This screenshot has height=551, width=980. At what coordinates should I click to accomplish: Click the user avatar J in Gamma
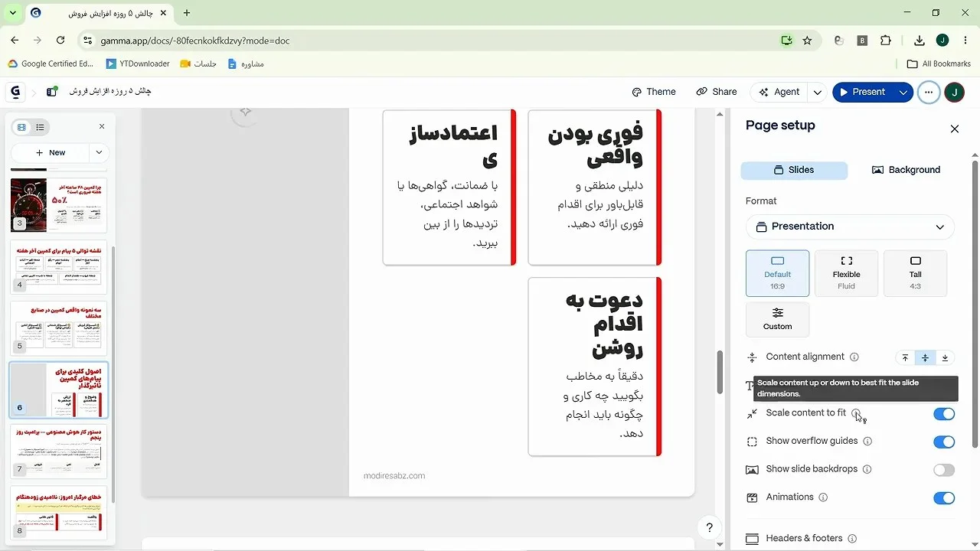click(x=954, y=92)
